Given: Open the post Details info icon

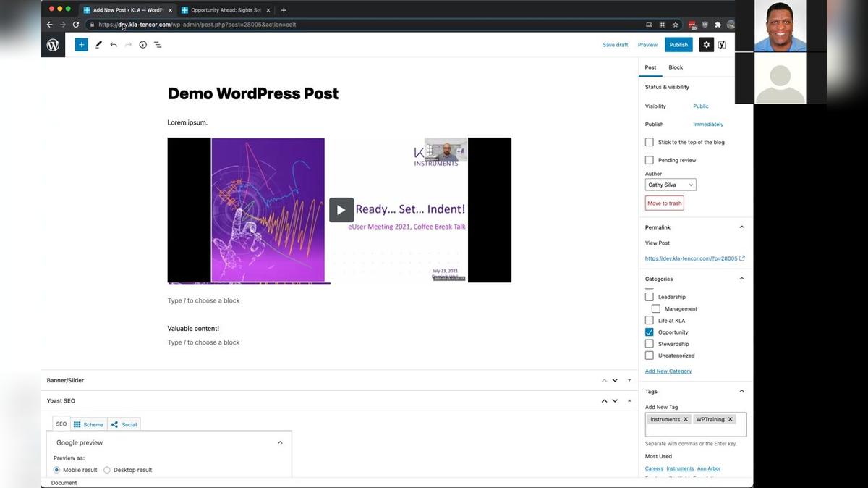Looking at the screenshot, I should [142, 45].
